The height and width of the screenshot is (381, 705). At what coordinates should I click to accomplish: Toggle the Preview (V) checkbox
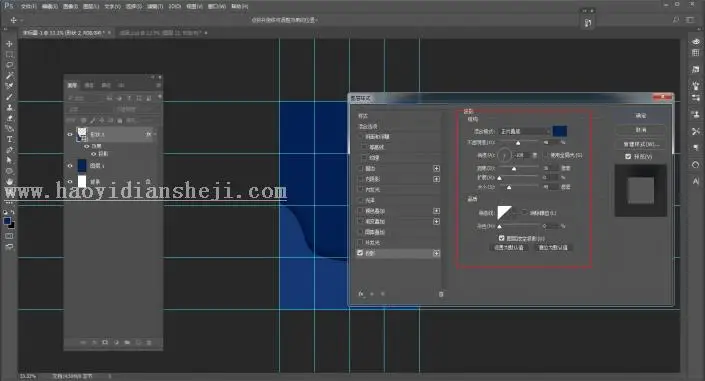628,157
